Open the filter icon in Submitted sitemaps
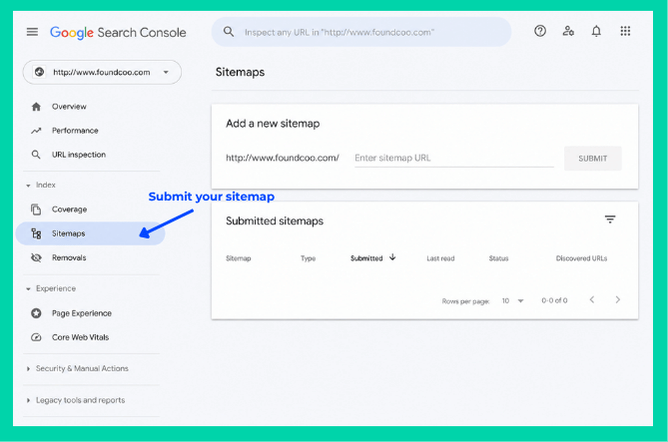Viewport: 668px width, 442px height. (610, 219)
